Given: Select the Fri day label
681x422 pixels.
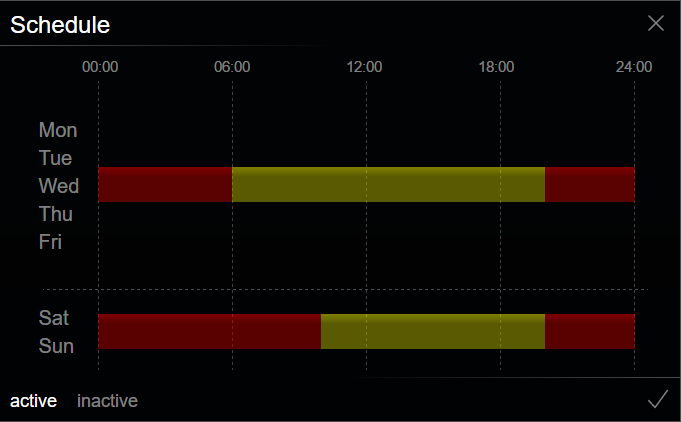Looking at the screenshot, I should pos(50,242).
